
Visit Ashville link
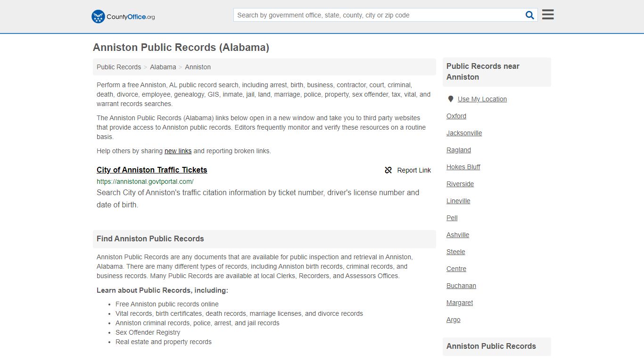pyautogui.click(x=458, y=235)
